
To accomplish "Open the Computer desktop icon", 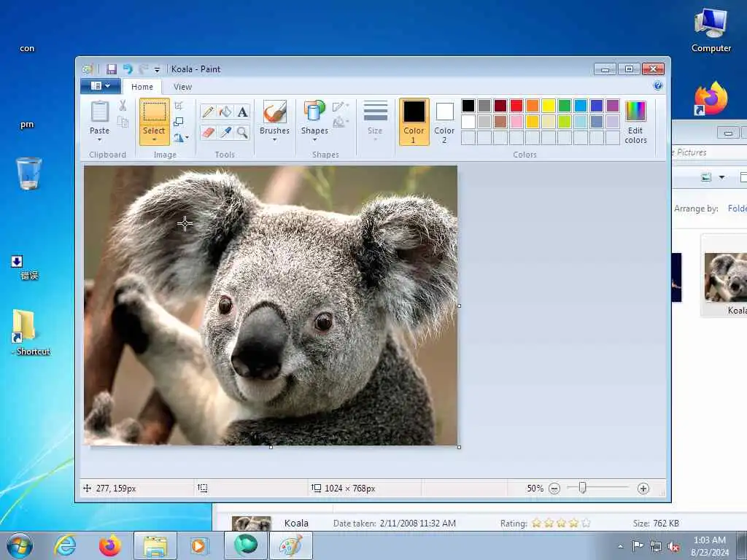I will tap(711, 30).
